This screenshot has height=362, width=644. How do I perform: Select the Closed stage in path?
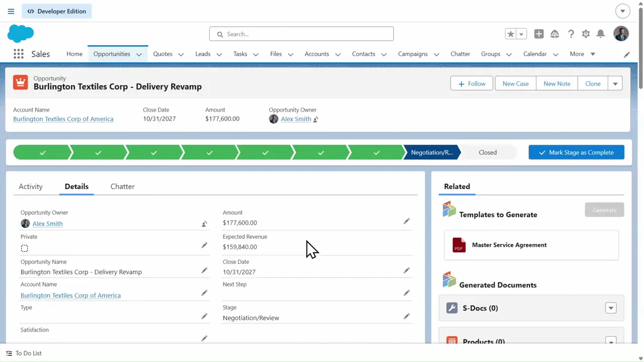click(x=487, y=152)
